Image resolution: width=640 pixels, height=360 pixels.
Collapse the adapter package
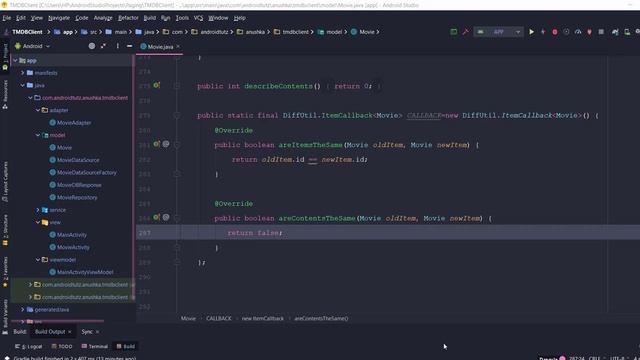tap(38, 110)
